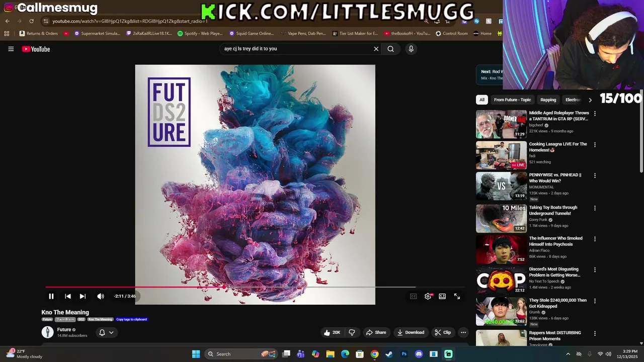
Task: Create a Clip with scissors button
Action: click(x=443, y=332)
